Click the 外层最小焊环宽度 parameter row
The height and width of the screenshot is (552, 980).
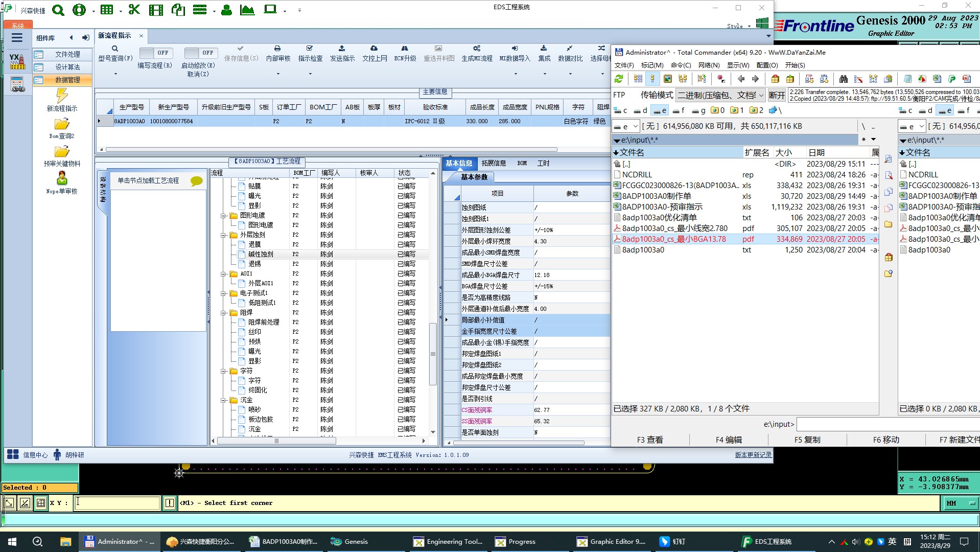527,241
